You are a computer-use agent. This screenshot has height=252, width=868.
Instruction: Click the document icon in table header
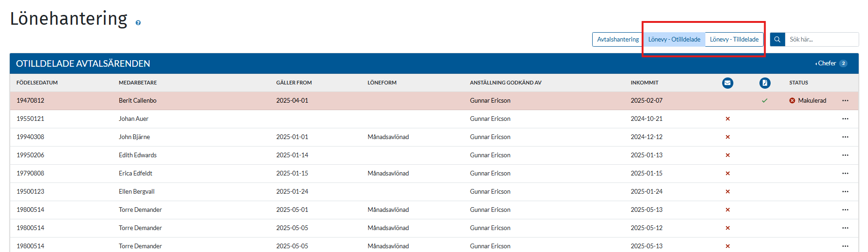765,83
